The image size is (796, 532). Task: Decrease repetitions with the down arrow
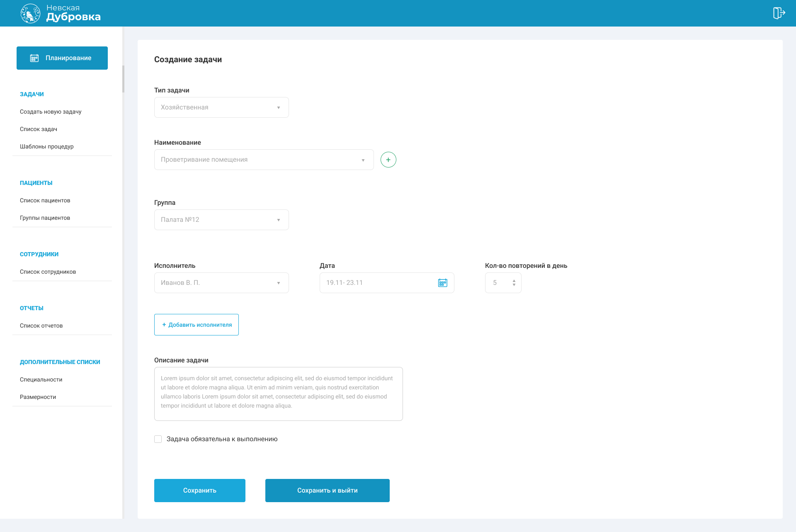tap(514, 285)
